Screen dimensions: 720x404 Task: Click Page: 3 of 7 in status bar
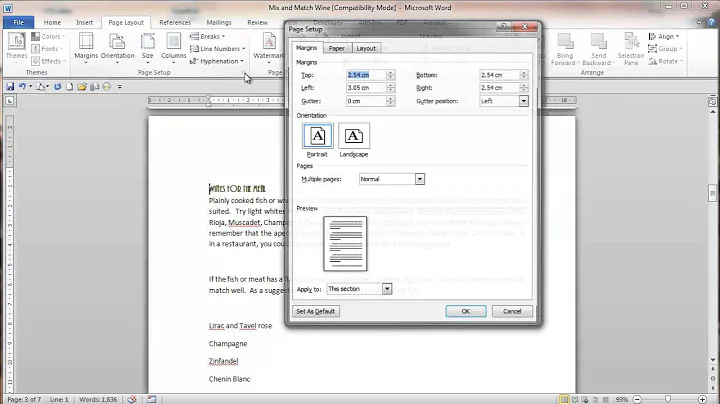(x=24, y=399)
